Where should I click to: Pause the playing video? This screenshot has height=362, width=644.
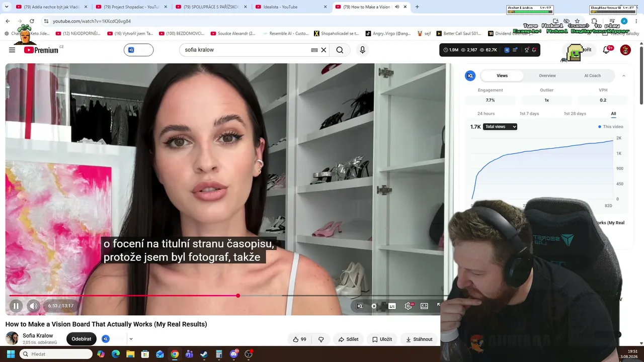16,306
